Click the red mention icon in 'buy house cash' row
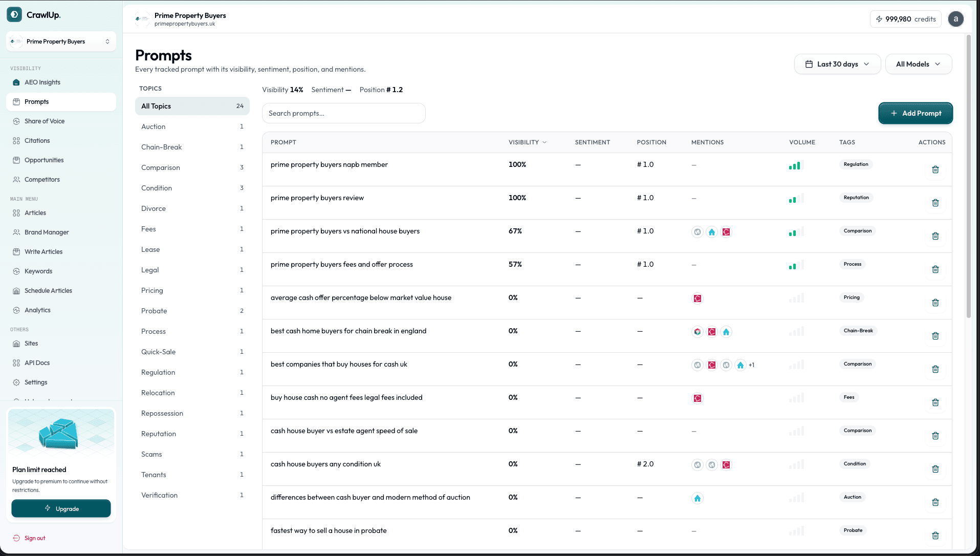Viewport: 980px width, 556px height. pyautogui.click(x=698, y=398)
